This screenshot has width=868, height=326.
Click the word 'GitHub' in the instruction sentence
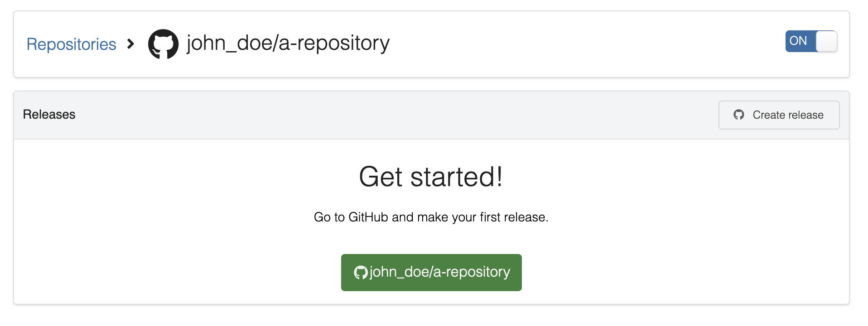point(368,217)
